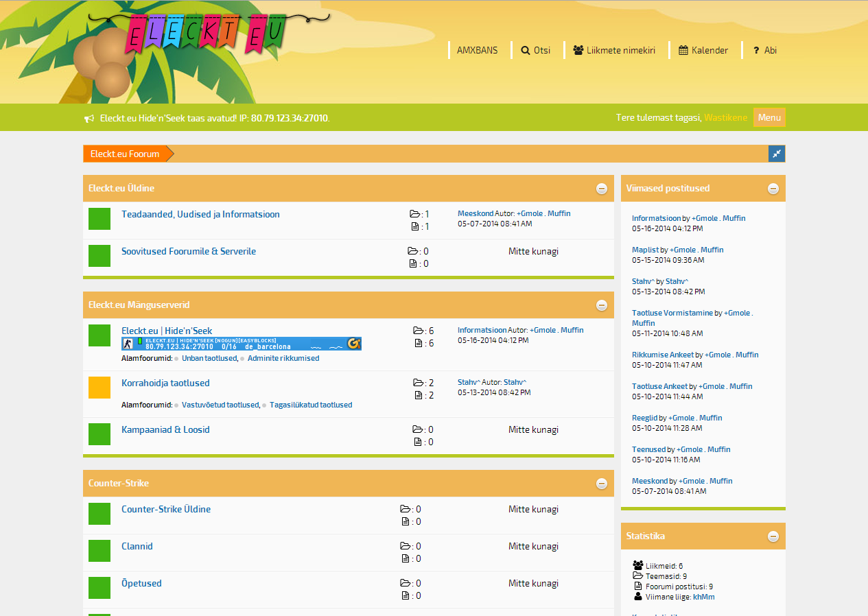This screenshot has height=616, width=868.
Task: Open Reeglid in recent posts sidebar
Action: click(x=645, y=418)
